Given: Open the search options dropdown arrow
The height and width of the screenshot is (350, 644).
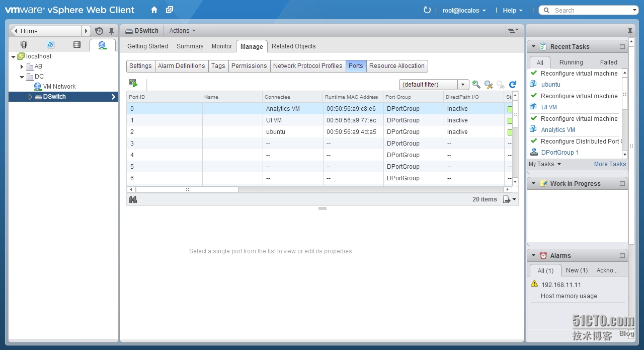Looking at the screenshot, I should [634, 11].
